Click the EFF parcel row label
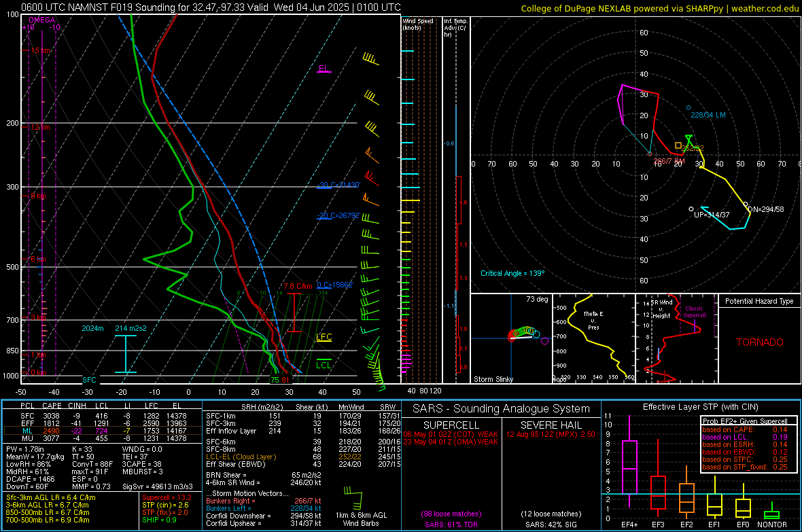The image size is (802, 532). 28,423
